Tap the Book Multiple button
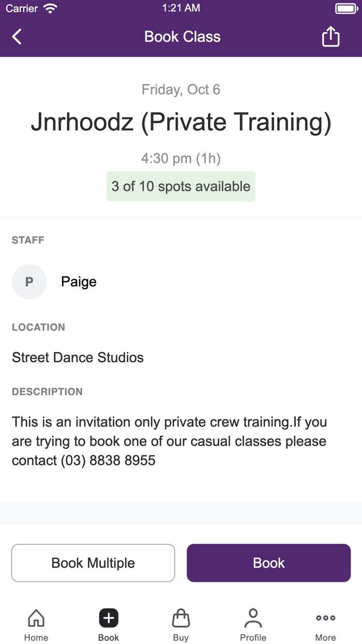Image resolution: width=362 pixels, height=644 pixels. [x=93, y=563]
